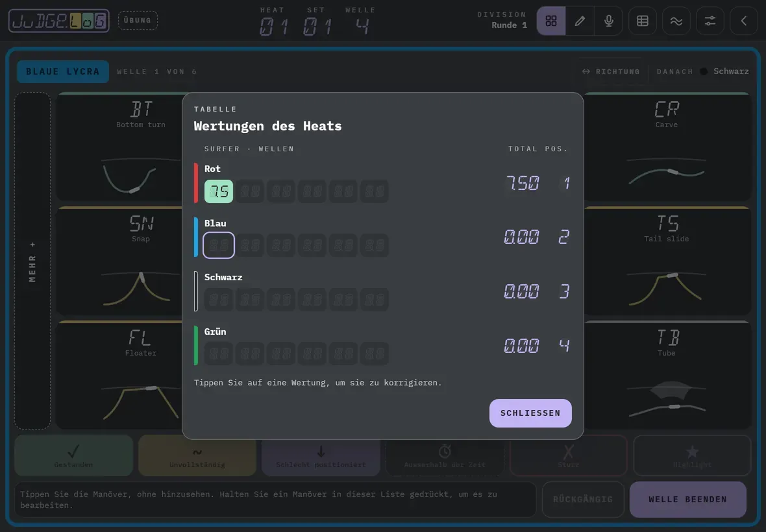Open the score table icon in top bar
This screenshot has width=766, height=532.
pyautogui.click(x=643, y=21)
